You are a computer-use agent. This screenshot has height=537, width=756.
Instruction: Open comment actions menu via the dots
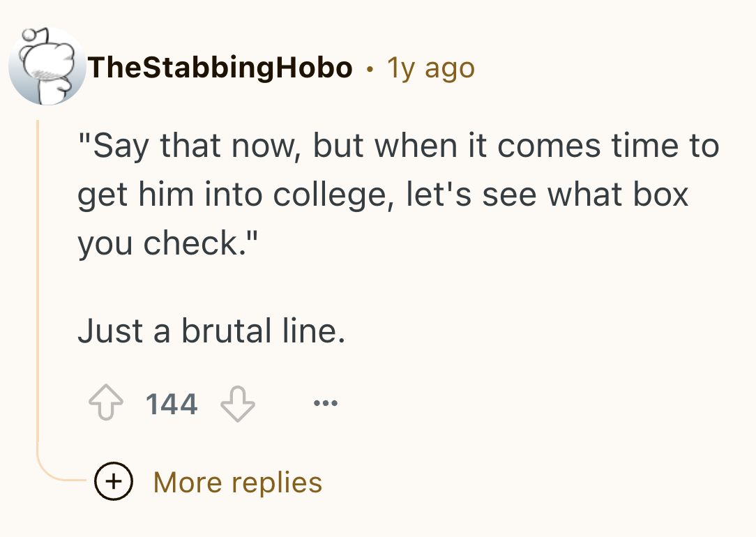click(x=326, y=402)
